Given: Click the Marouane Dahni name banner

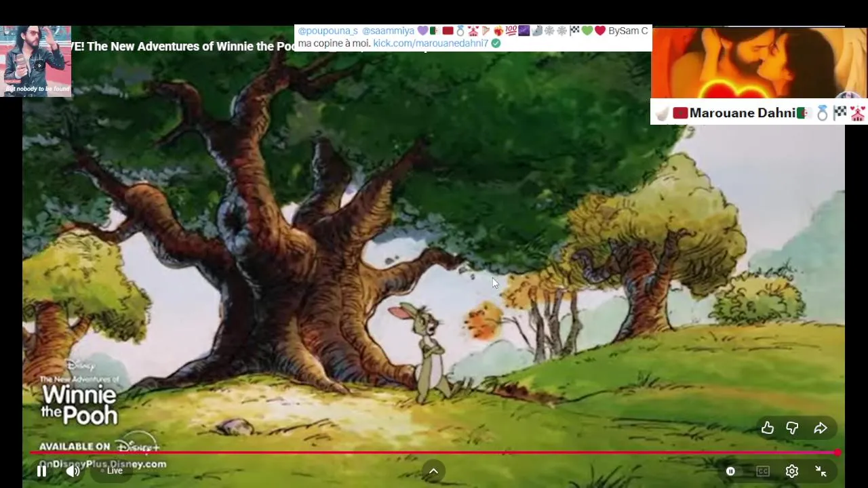Looking at the screenshot, I should pos(759,113).
